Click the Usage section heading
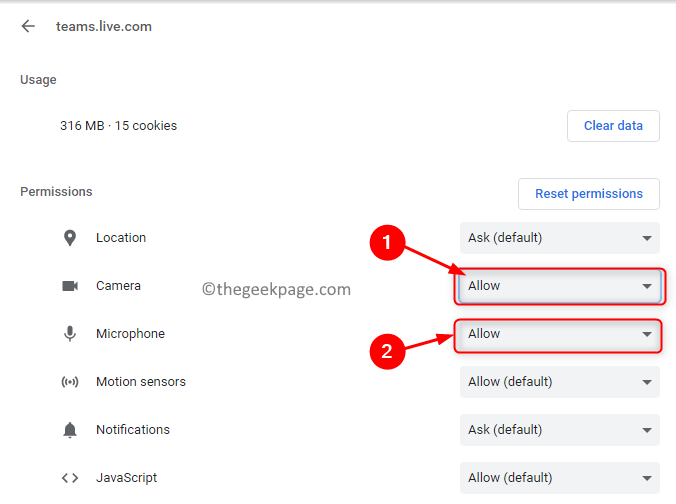676x504 pixels. pyautogui.click(x=38, y=80)
